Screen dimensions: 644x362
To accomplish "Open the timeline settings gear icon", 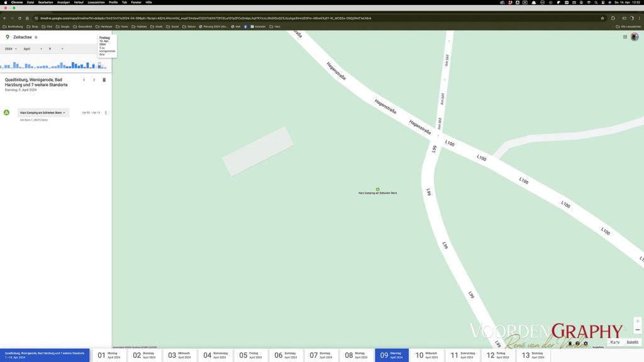I will 586,343.
